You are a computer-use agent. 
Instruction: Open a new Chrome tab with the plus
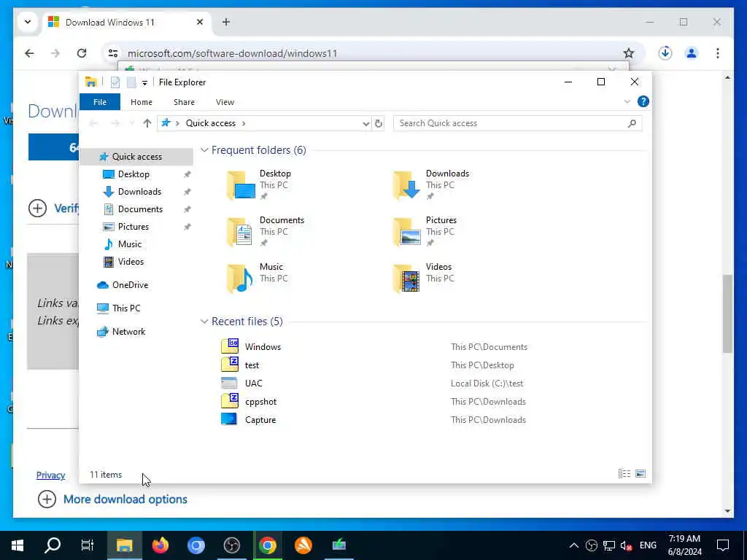226,22
